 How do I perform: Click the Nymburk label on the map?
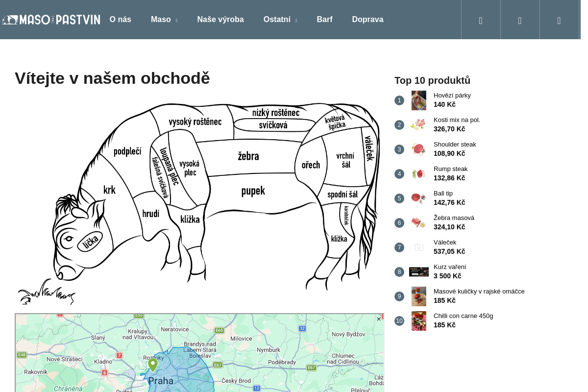click(269, 350)
